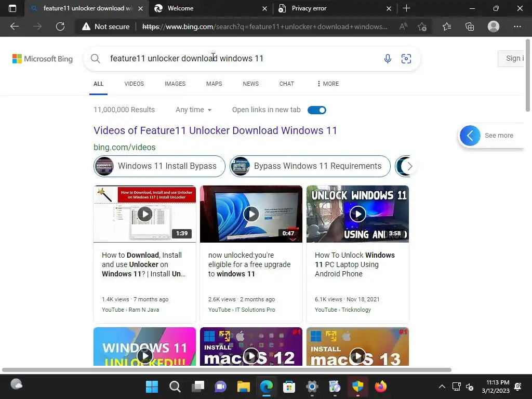Open the weather widget on taskbar
Image resolution: width=532 pixels, height=399 pixels.
(16, 384)
